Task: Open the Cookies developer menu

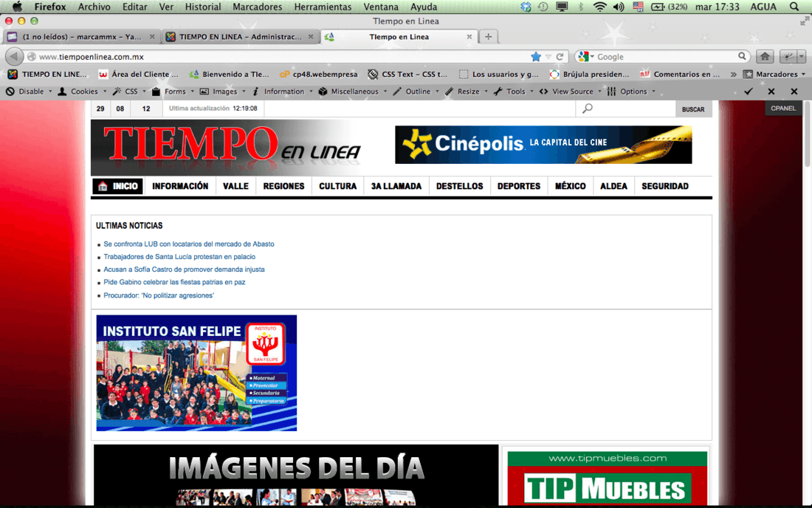Action: [83, 91]
